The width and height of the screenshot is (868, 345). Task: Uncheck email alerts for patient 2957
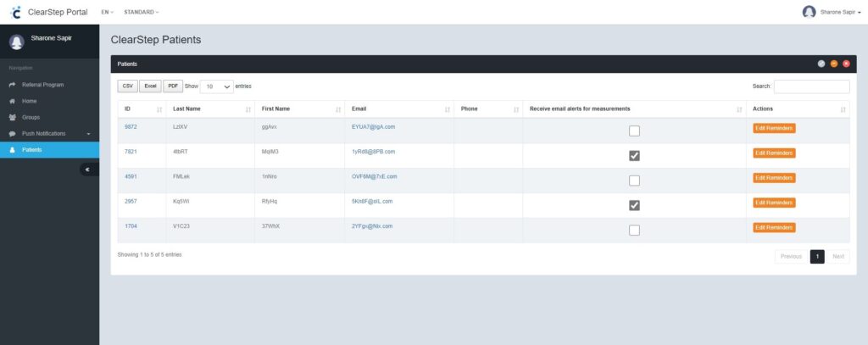click(634, 205)
